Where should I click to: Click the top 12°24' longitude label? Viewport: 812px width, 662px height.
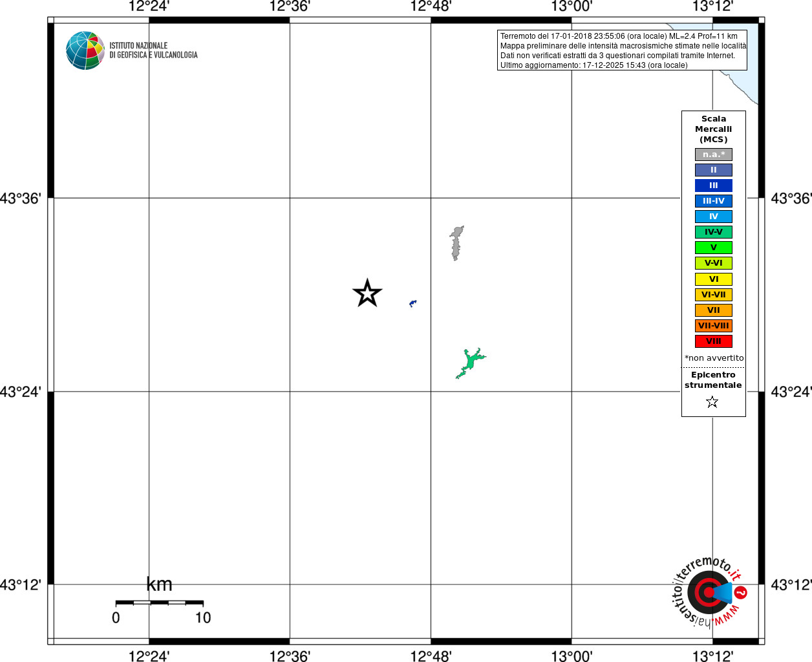pyautogui.click(x=149, y=6)
